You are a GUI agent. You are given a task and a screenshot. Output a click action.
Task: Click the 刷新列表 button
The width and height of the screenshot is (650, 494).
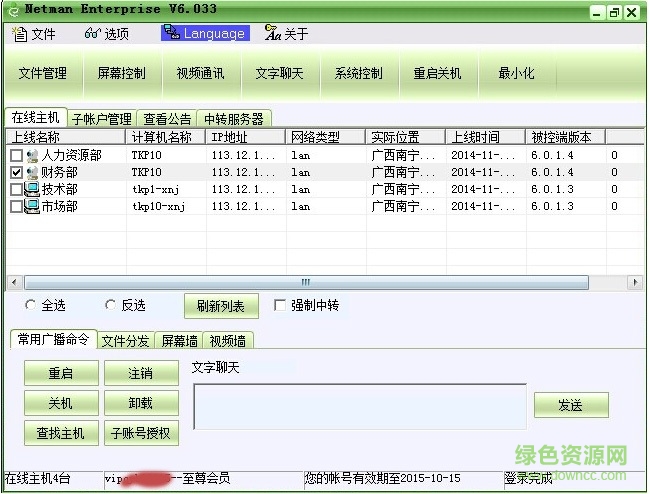point(221,306)
